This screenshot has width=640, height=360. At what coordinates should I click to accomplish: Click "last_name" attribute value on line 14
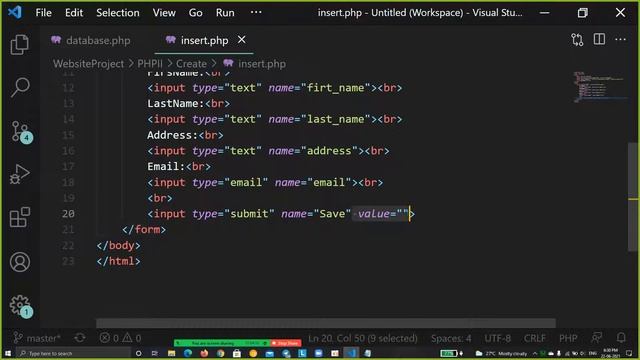(336, 119)
